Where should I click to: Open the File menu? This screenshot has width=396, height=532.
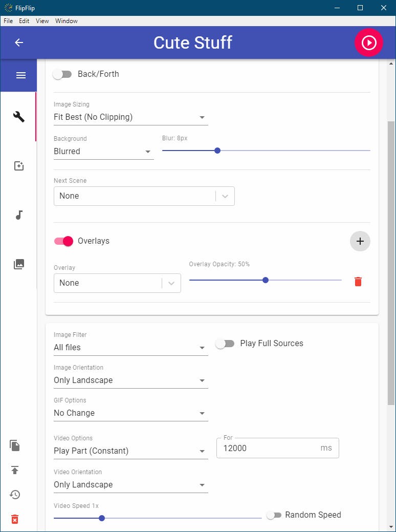pyautogui.click(x=8, y=21)
